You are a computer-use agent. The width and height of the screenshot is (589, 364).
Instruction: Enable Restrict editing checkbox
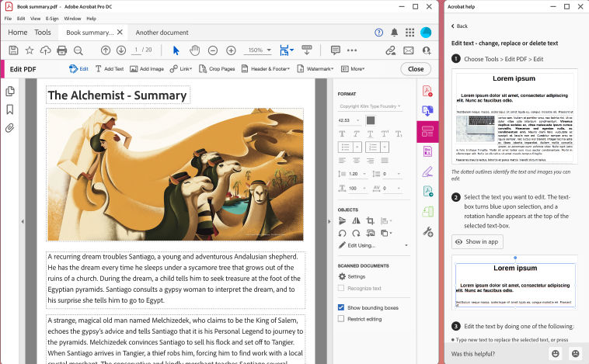tap(342, 319)
